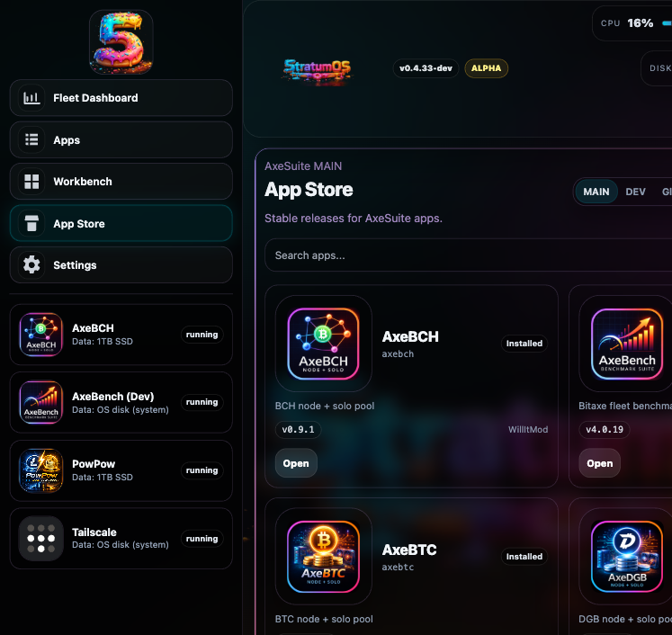The image size is (672, 635).
Task: Open the Workbench section
Action: coord(121,182)
